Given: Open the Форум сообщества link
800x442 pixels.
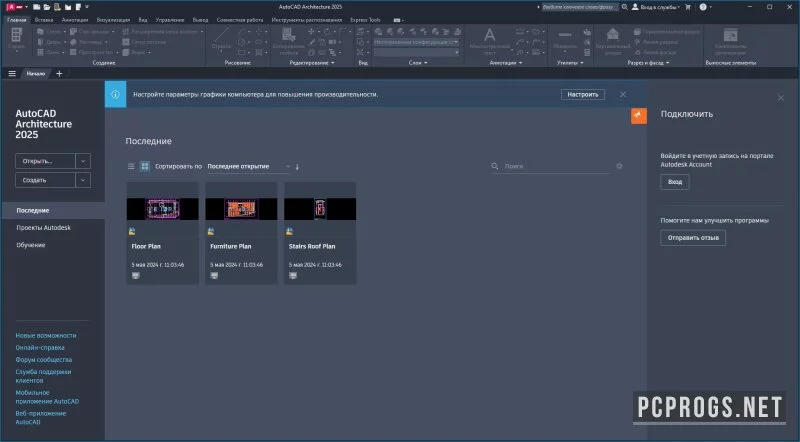Looking at the screenshot, I should tap(43, 360).
